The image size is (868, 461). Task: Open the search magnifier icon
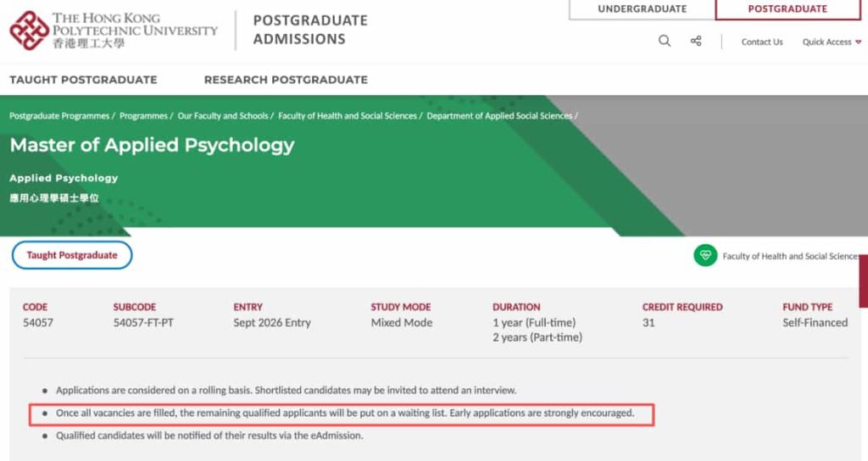[665, 41]
